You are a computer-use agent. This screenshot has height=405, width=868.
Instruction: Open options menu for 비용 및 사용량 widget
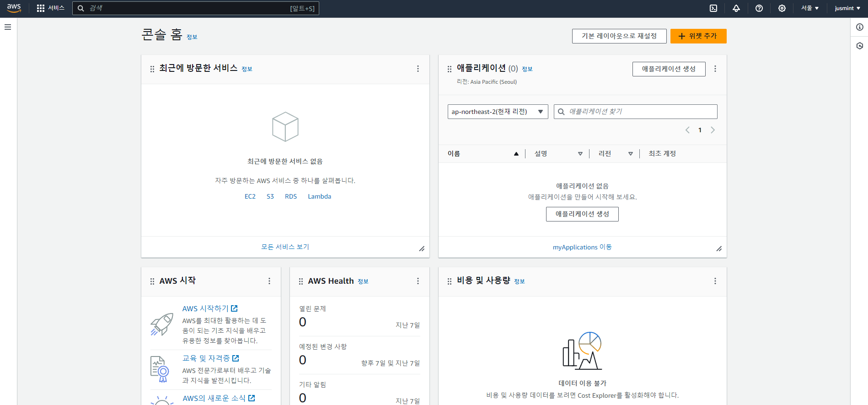pyautogui.click(x=715, y=281)
